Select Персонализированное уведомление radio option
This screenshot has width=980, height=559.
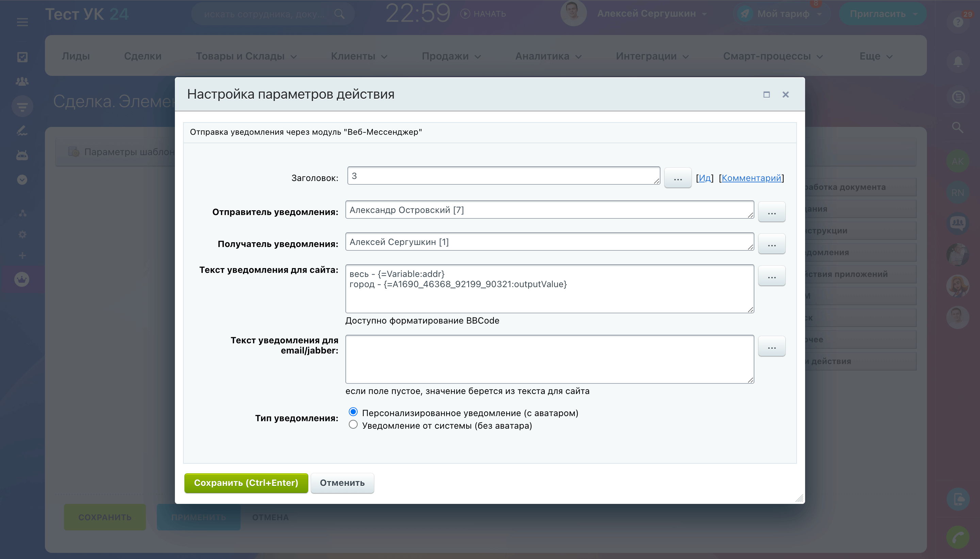click(353, 412)
